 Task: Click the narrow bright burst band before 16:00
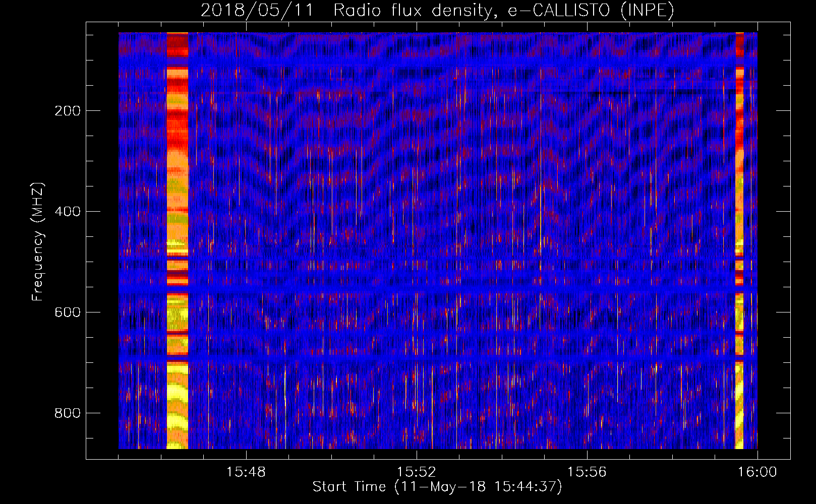739,240
